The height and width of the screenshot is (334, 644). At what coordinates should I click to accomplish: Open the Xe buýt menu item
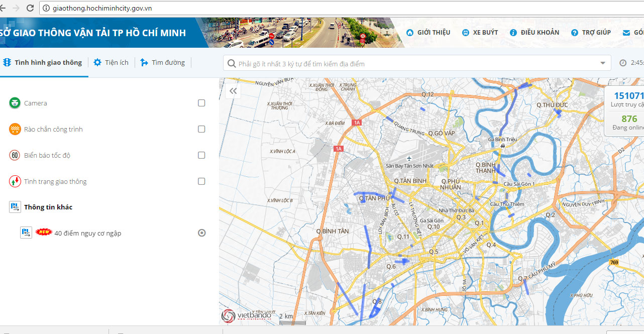[480, 32]
